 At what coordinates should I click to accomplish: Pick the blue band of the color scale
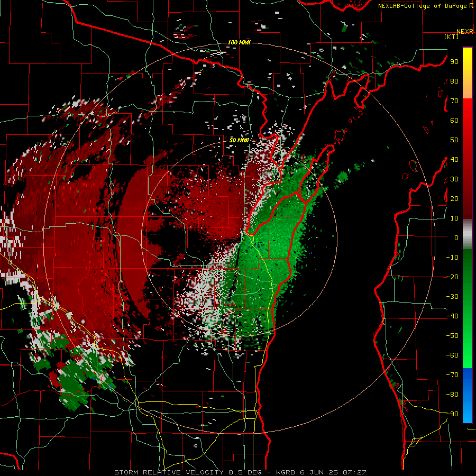(467, 396)
